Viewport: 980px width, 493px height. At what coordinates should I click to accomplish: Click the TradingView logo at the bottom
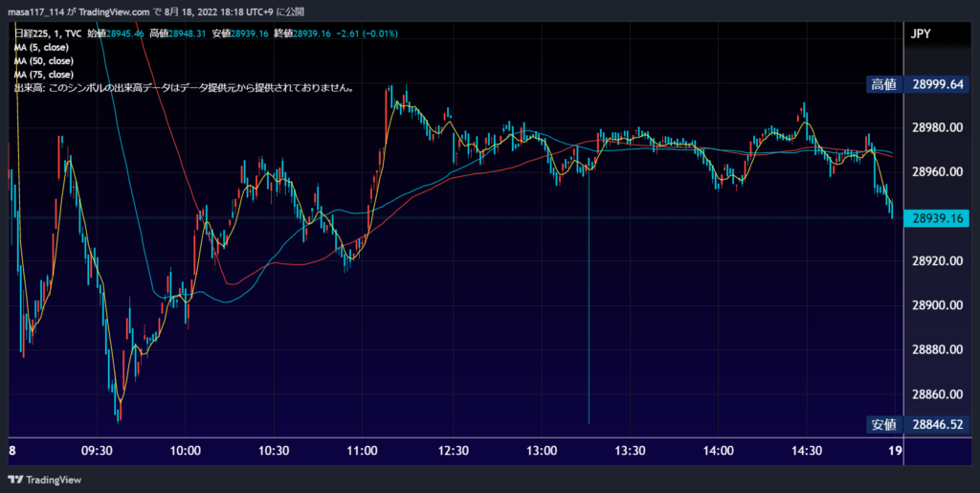coord(44,480)
